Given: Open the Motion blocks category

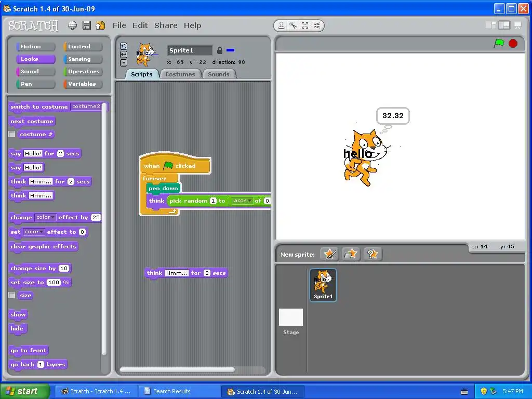Looking at the screenshot, I should point(35,46).
